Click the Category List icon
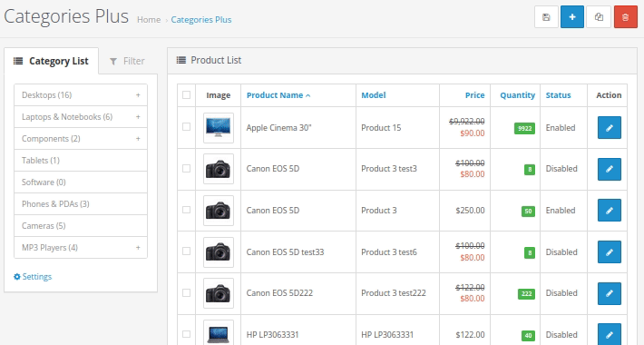Screen dimensions: 644x345 tap(18, 61)
